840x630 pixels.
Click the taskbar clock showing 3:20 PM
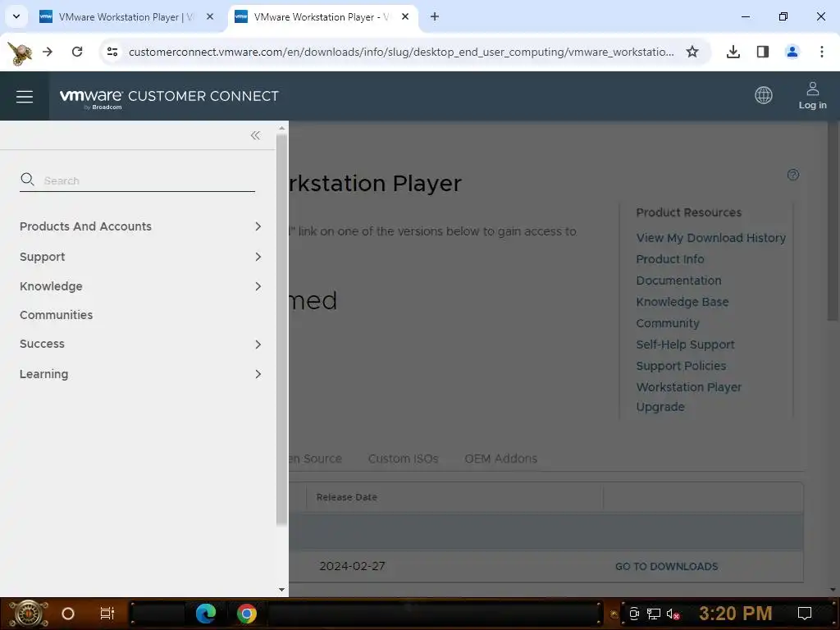[x=735, y=614]
